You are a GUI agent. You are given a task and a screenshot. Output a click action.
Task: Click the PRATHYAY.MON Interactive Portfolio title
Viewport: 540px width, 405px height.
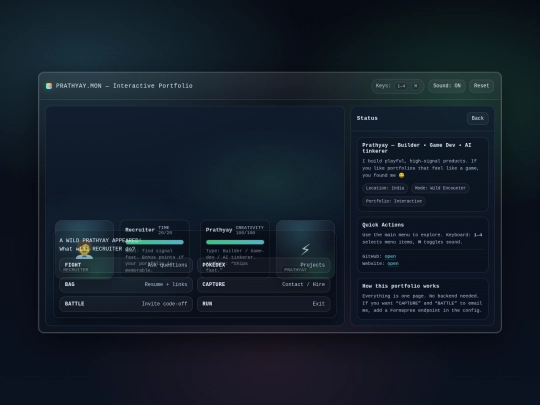click(x=124, y=86)
